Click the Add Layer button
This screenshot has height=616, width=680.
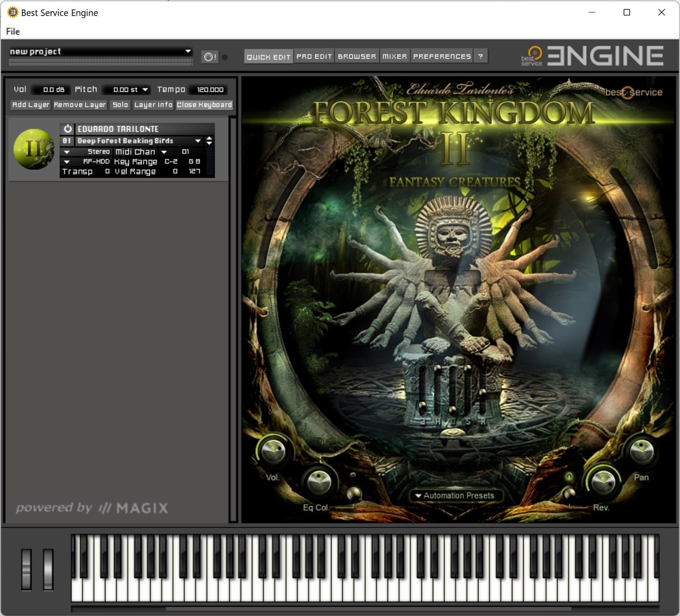[31, 105]
